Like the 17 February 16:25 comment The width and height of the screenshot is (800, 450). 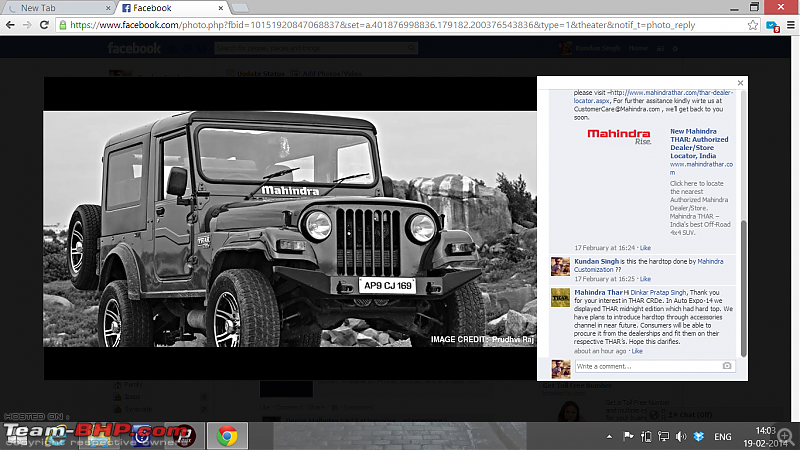(645, 279)
